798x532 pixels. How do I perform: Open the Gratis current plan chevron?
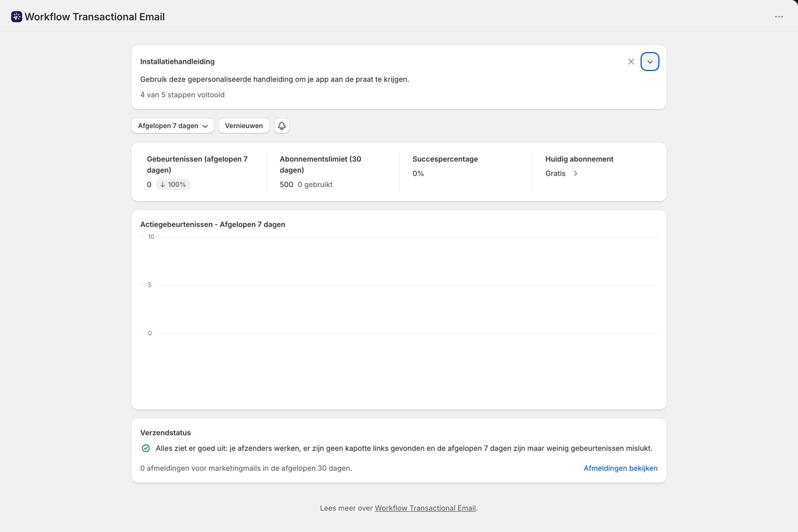coord(576,174)
